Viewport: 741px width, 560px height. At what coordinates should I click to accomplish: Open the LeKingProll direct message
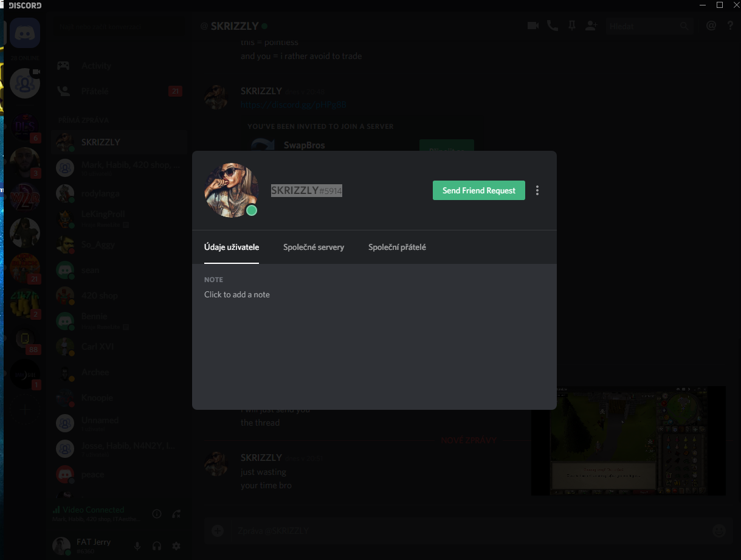(x=119, y=219)
